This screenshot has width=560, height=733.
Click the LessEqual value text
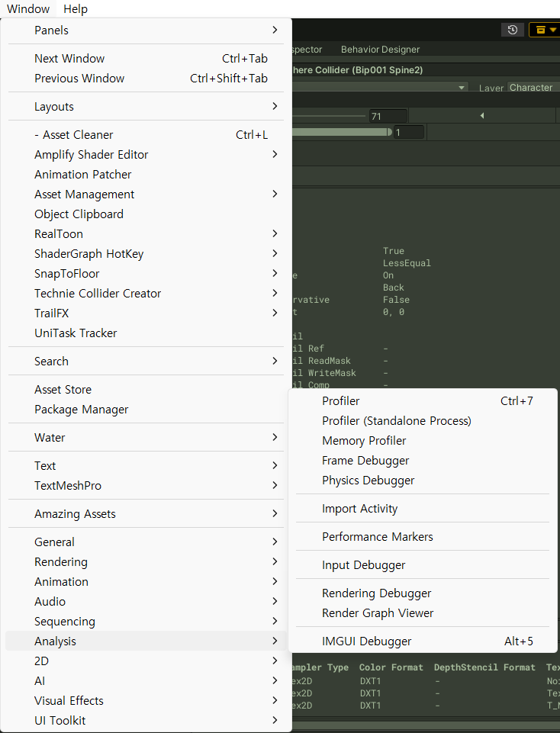[x=407, y=263]
